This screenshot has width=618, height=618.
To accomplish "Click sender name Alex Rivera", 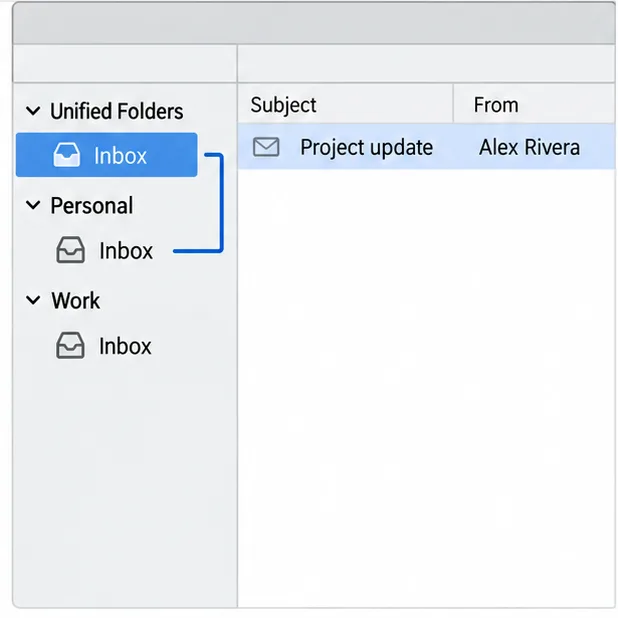I will point(529,147).
